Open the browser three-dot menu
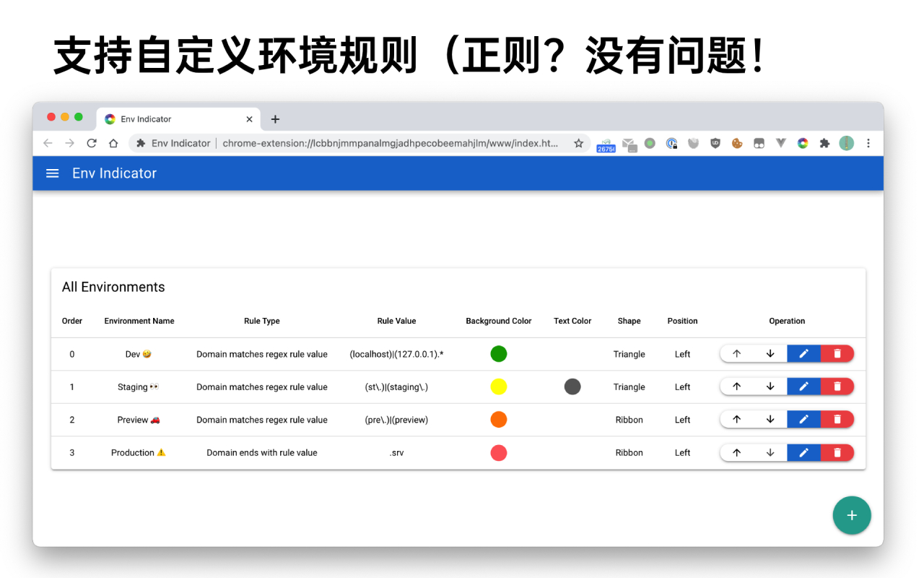 pyautogui.click(x=868, y=143)
